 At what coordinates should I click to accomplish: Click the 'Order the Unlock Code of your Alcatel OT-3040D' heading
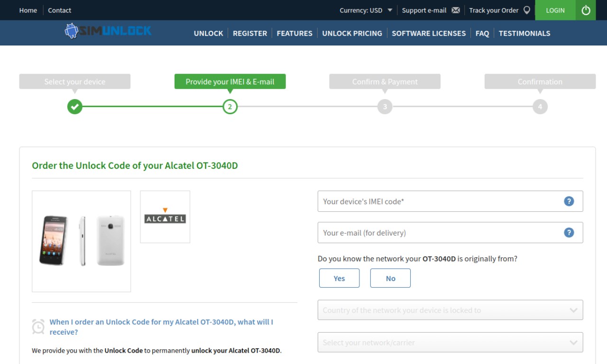coord(135,165)
